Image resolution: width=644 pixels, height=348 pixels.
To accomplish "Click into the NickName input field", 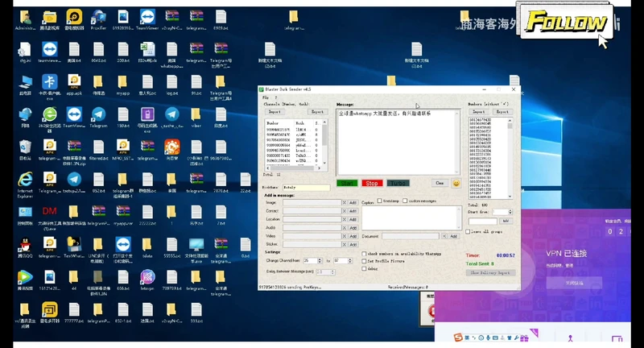I will (x=306, y=188).
